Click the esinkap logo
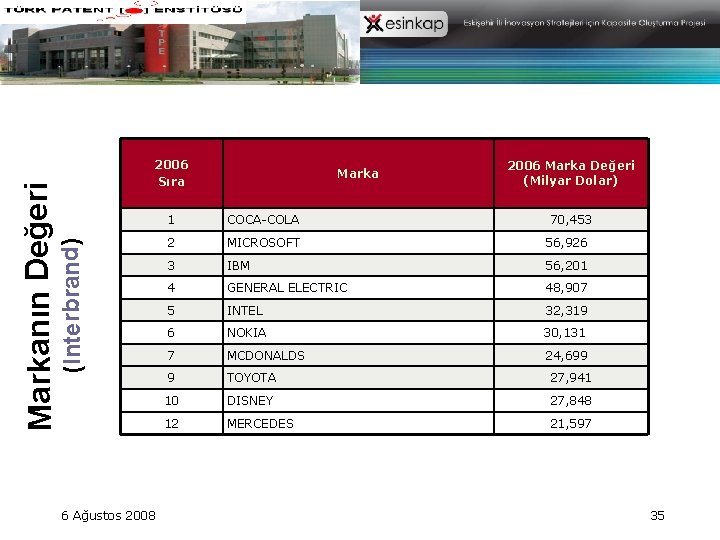Image resolution: width=720 pixels, height=540 pixels. 404,23
